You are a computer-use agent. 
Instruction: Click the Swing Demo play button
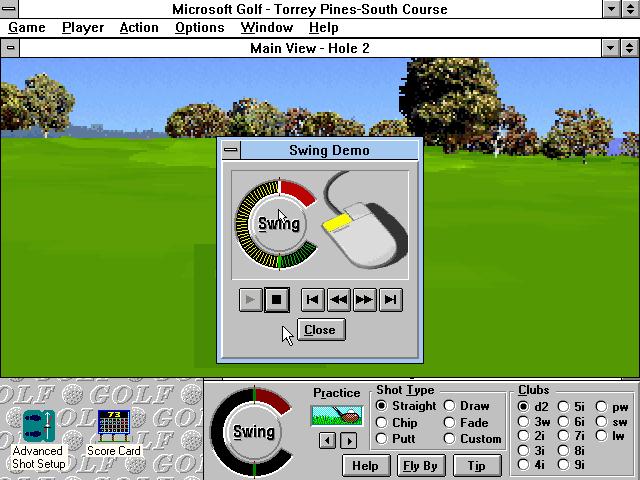(251, 300)
